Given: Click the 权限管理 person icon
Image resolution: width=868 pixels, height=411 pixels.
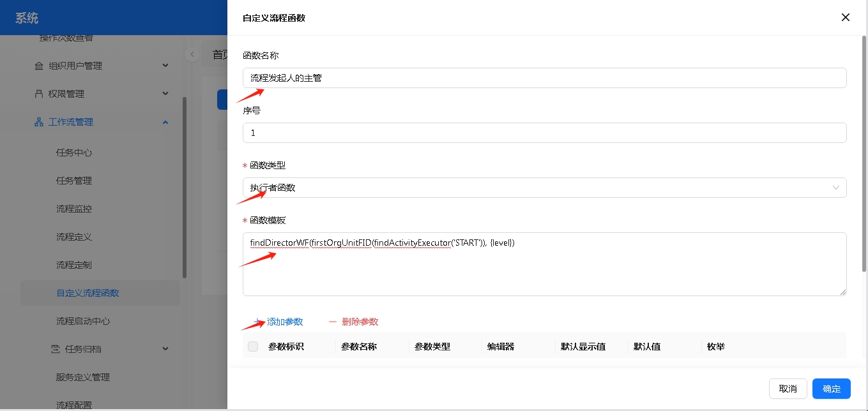Looking at the screenshot, I should [x=38, y=94].
